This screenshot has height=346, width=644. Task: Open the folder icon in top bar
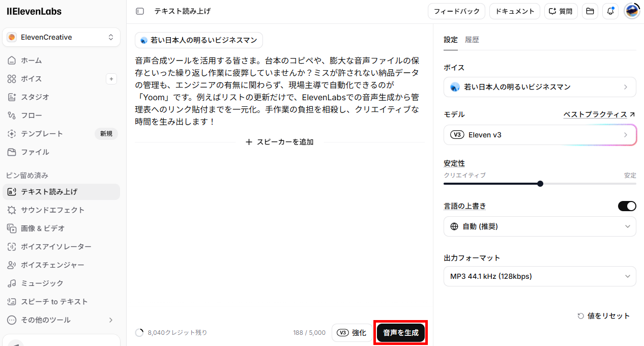pyautogui.click(x=590, y=11)
